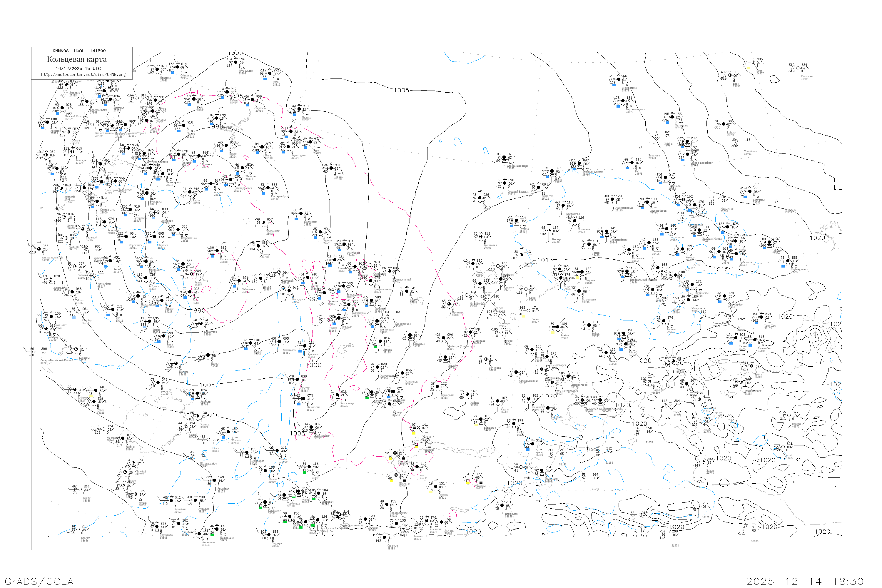The image size is (882, 588).
Task: Click the Кольцевая карта map title
Action: click(77, 59)
